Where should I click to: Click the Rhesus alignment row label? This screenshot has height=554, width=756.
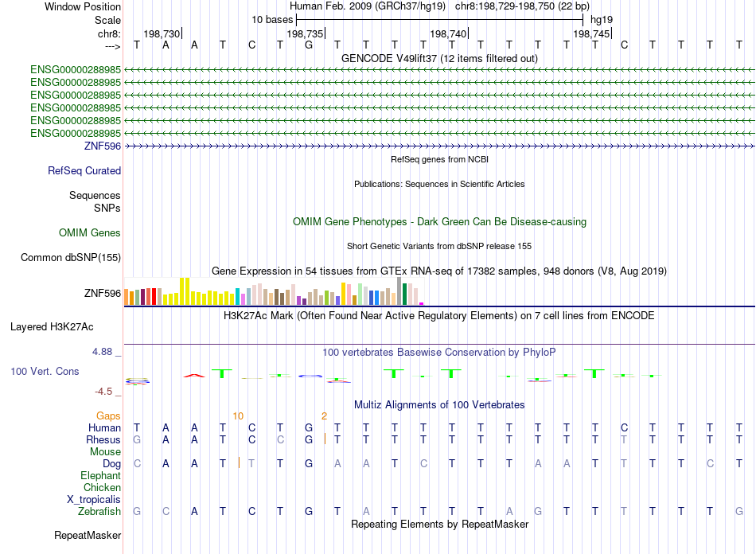tap(103, 439)
